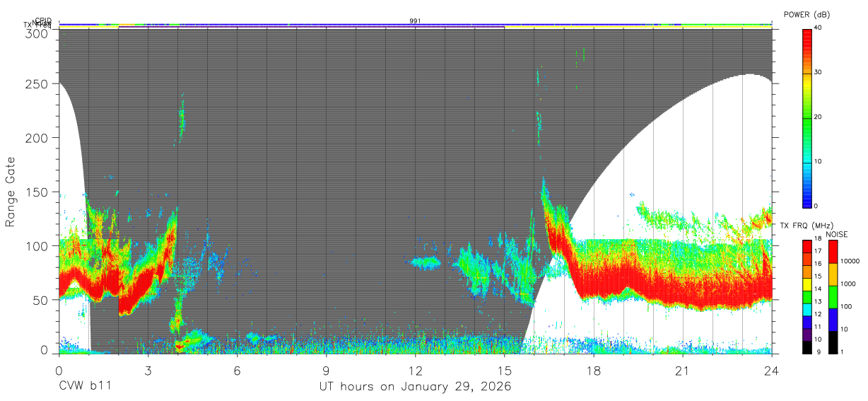The height and width of the screenshot is (401, 868).
Task: Click the black NOISE swatch above 1
Action: coord(833,341)
